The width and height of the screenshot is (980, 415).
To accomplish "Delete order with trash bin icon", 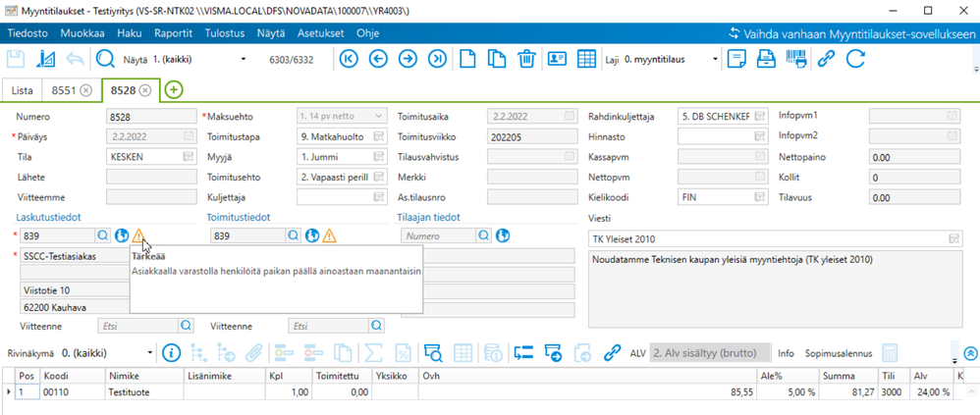I will point(526,59).
